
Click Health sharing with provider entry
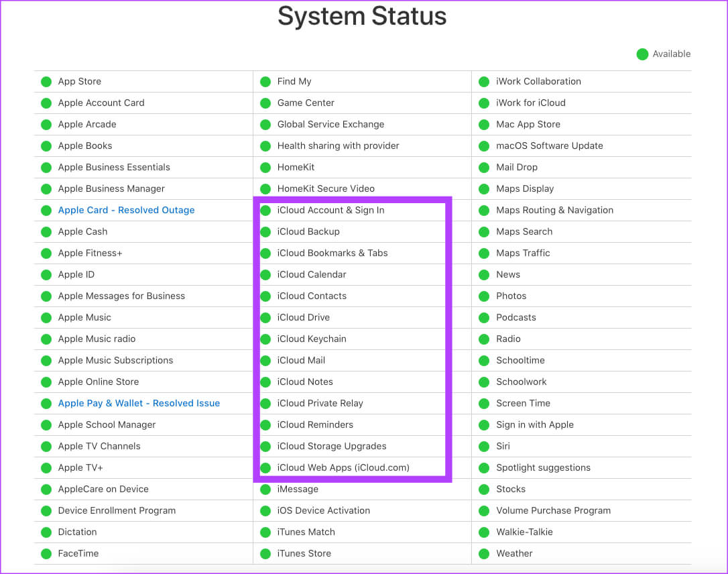(x=338, y=146)
